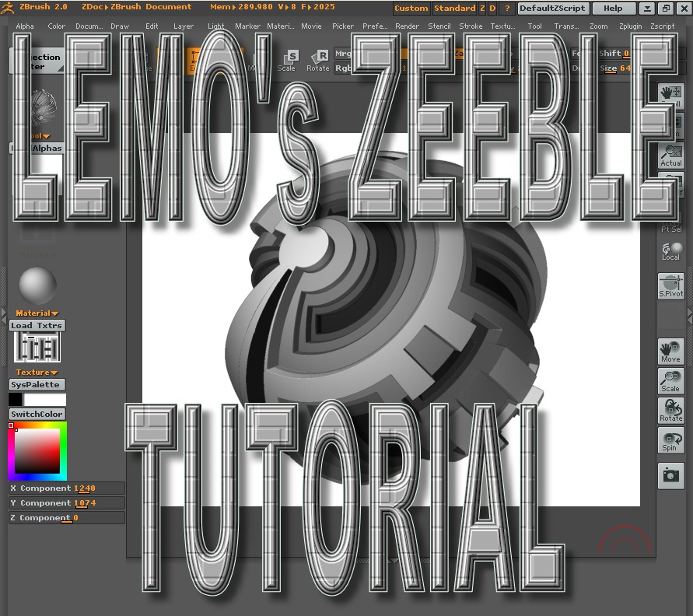
Task: Expand the Tool dropdown arrow on left shelf
Action: coord(47,137)
